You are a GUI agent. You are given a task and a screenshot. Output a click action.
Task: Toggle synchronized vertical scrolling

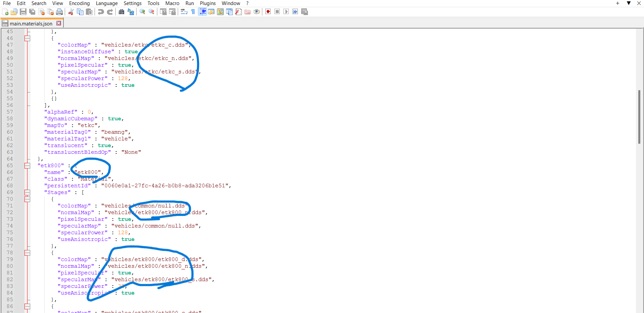point(163,12)
